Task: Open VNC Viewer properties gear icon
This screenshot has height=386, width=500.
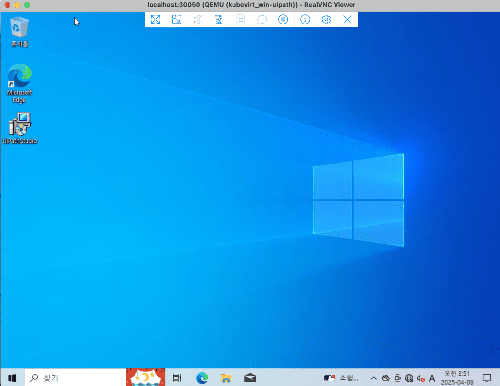Action: tap(326, 20)
